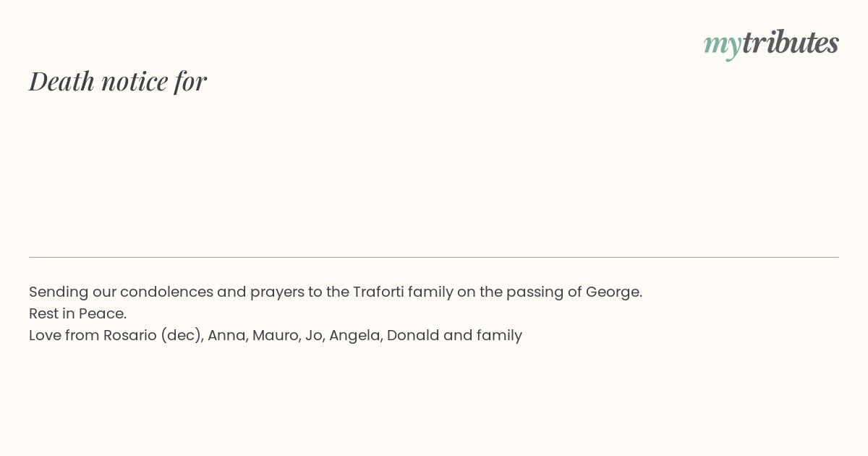Image resolution: width=868 pixels, height=456 pixels.
Task: Click the 'Love from' signature line
Action: pyautogui.click(x=276, y=335)
